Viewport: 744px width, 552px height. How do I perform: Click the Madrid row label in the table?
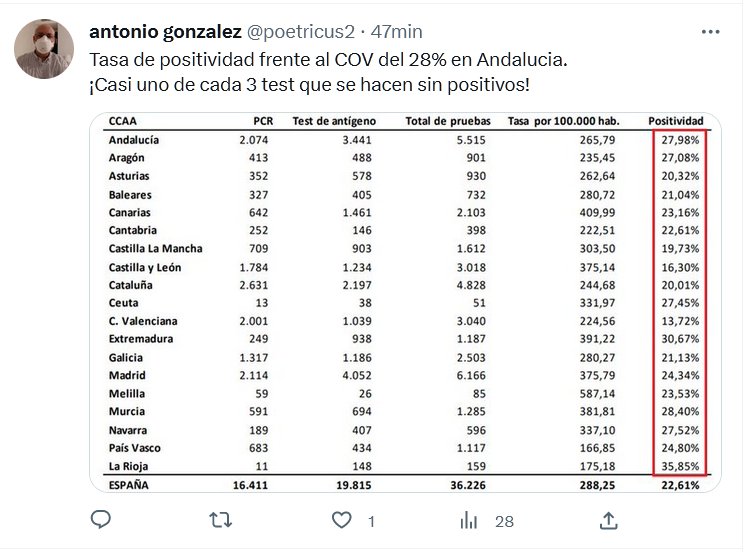[126, 375]
